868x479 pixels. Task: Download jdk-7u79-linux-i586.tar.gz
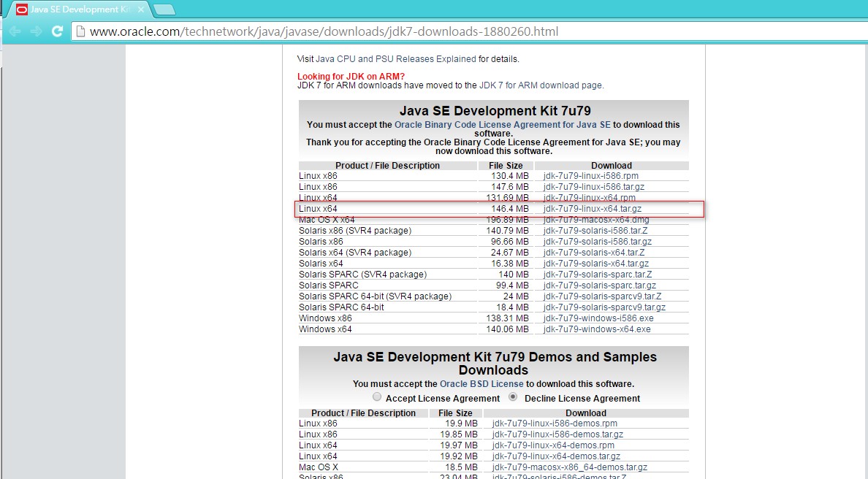pos(593,187)
